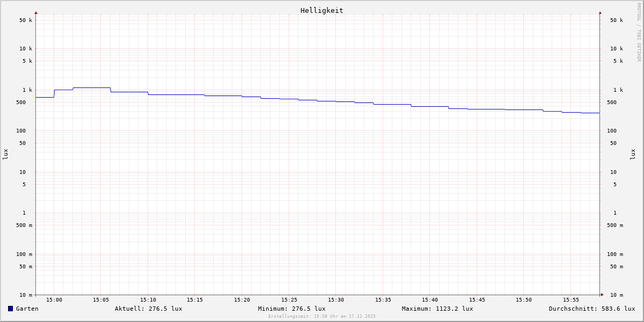Viewport: 644px width, 322px height.
Task: Click the Helligkeit chart title
Action: point(321,10)
